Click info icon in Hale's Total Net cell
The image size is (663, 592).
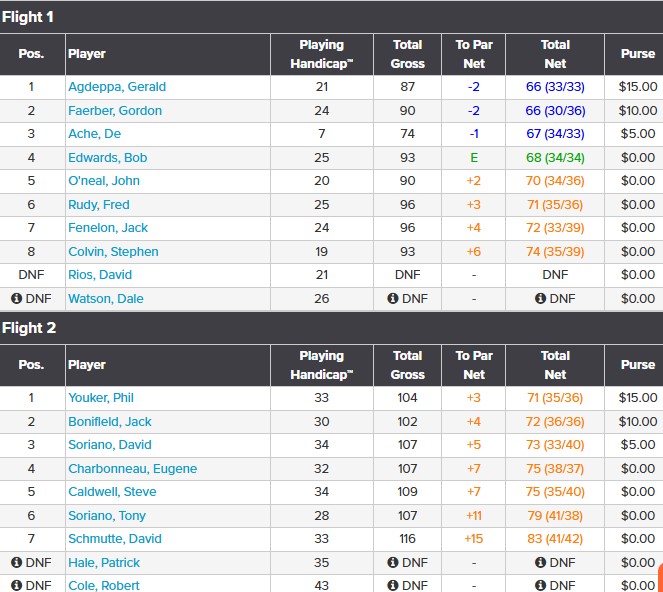541,563
